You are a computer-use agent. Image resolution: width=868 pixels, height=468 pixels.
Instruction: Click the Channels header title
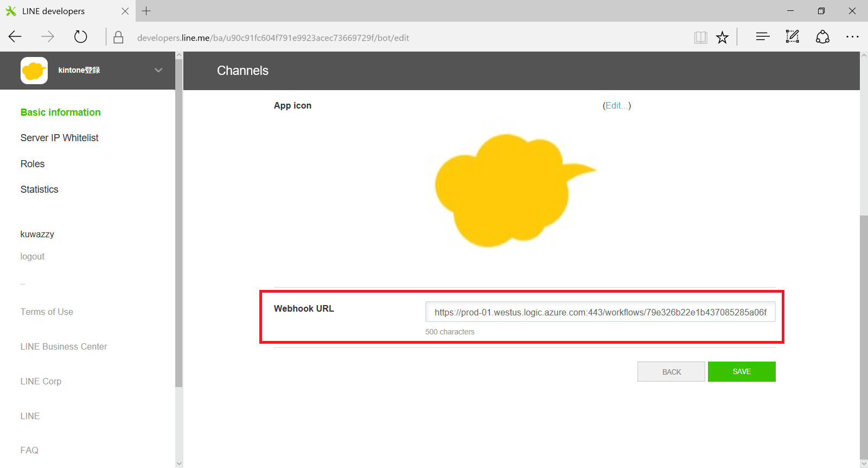point(242,71)
